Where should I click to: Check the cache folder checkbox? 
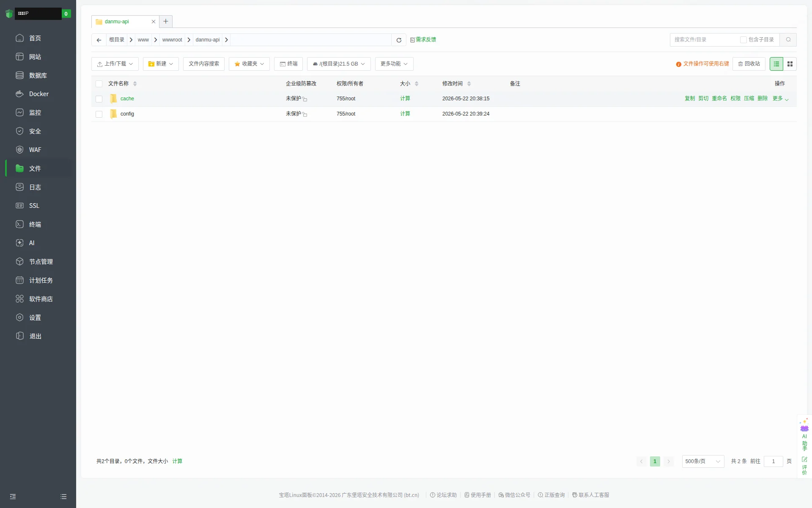coord(99,99)
